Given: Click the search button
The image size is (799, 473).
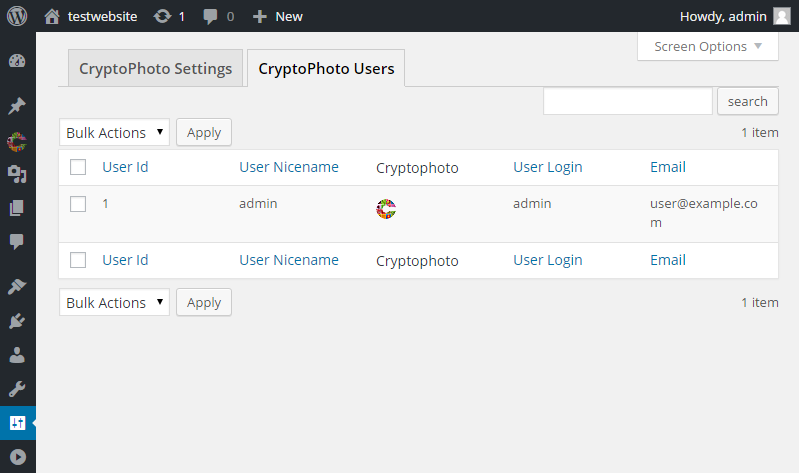Looking at the screenshot, I should click(748, 101).
